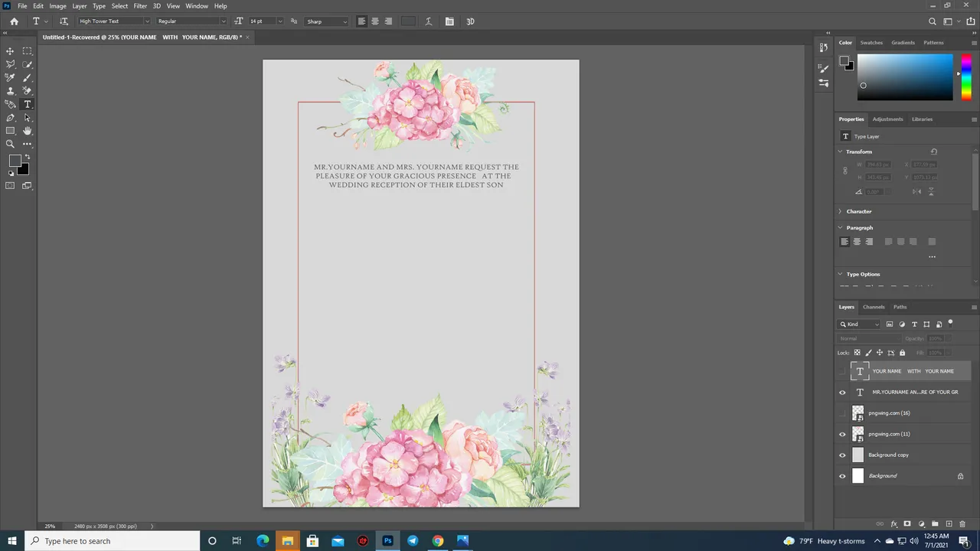The image size is (980, 551).
Task: Show the pngwing.com (16) layer
Action: [842, 413]
